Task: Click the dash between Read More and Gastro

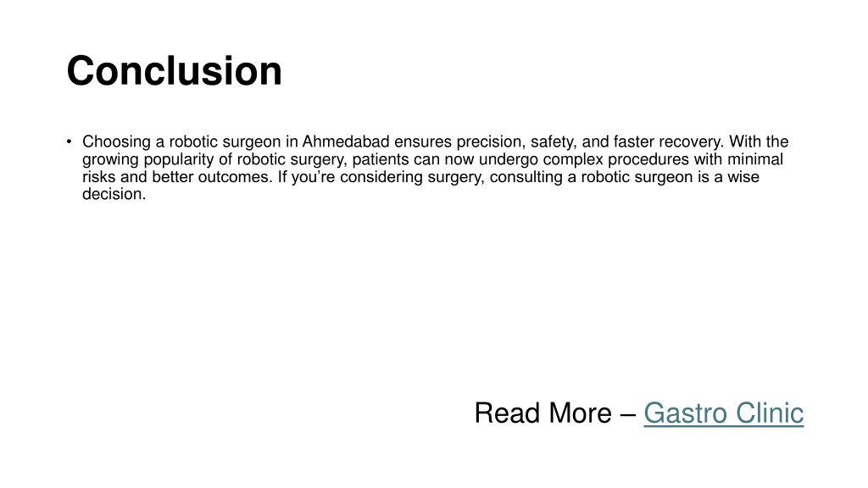Action: click(x=628, y=415)
